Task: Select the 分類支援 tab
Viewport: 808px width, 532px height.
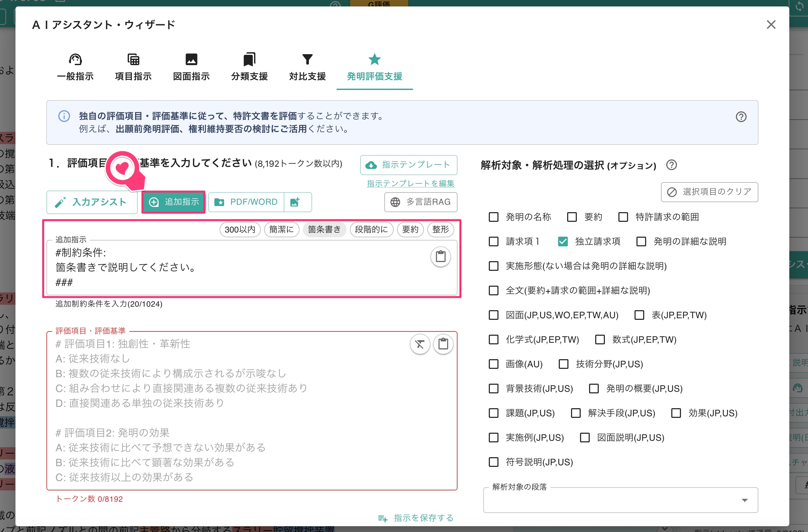Action: pyautogui.click(x=249, y=68)
